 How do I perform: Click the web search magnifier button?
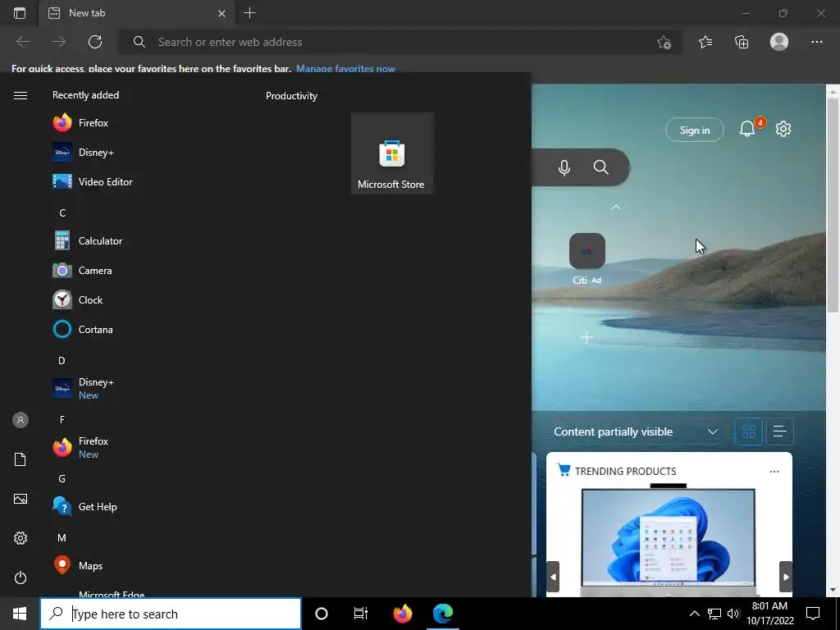(x=601, y=167)
